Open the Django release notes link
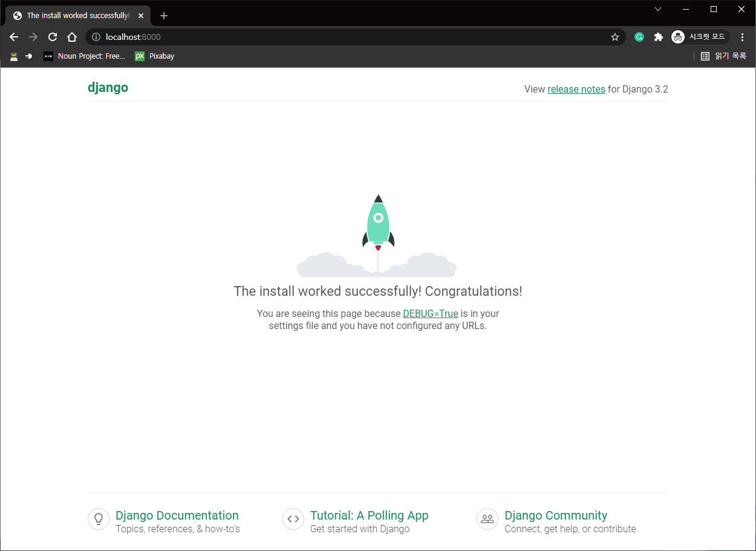Image resolution: width=756 pixels, height=551 pixels. (576, 89)
